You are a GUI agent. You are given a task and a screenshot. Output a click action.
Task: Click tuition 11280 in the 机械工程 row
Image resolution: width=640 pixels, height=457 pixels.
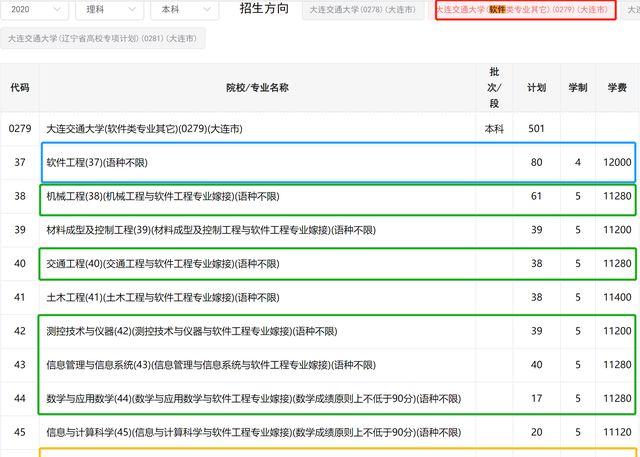point(617,196)
